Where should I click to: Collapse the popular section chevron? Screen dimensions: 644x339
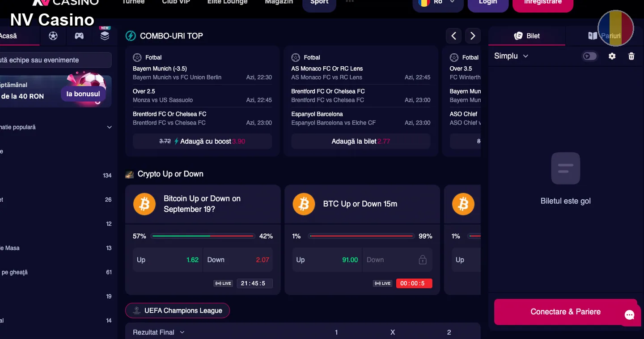(110, 127)
